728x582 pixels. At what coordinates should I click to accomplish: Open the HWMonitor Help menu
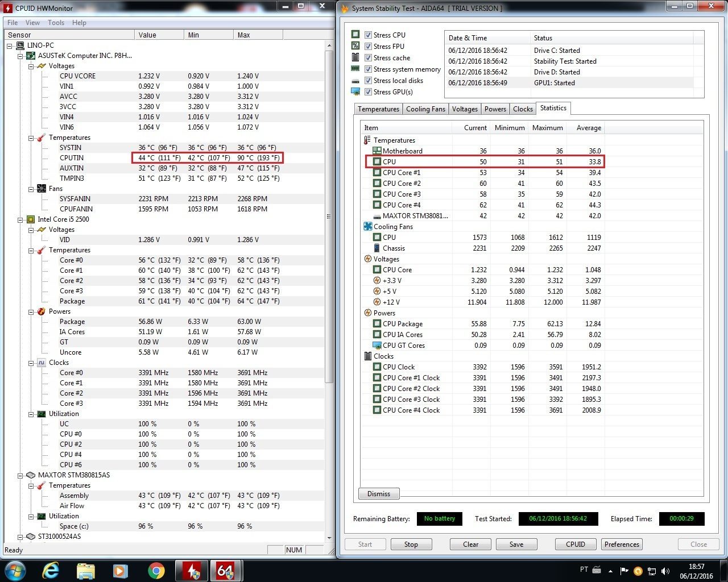[x=79, y=23]
